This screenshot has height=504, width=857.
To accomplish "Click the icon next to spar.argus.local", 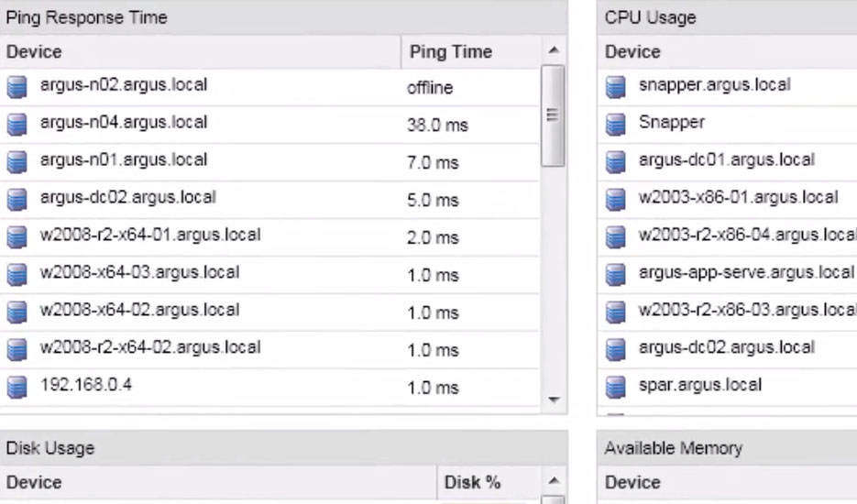I will [617, 386].
